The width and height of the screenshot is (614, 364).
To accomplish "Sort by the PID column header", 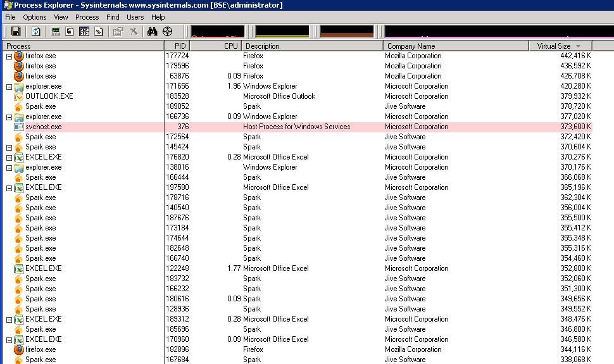I will pyautogui.click(x=177, y=46).
